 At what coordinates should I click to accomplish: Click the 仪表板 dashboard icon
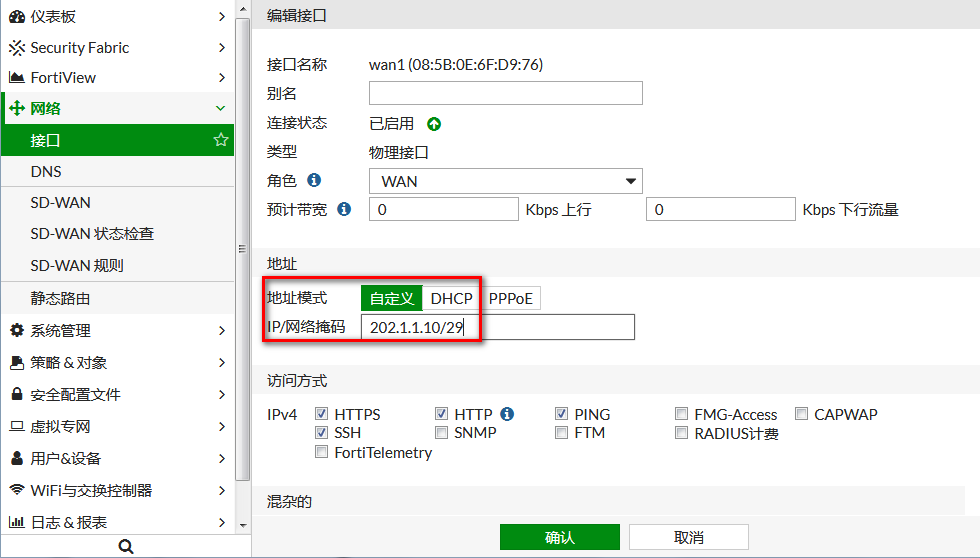coord(17,17)
